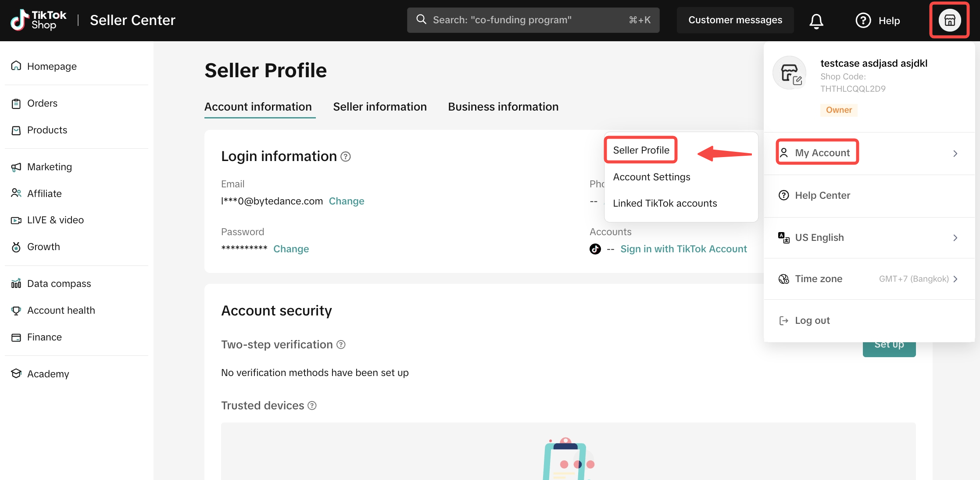Expand the Time zone chevron
Image resolution: width=980 pixels, height=480 pixels.
[x=955, y=279]
